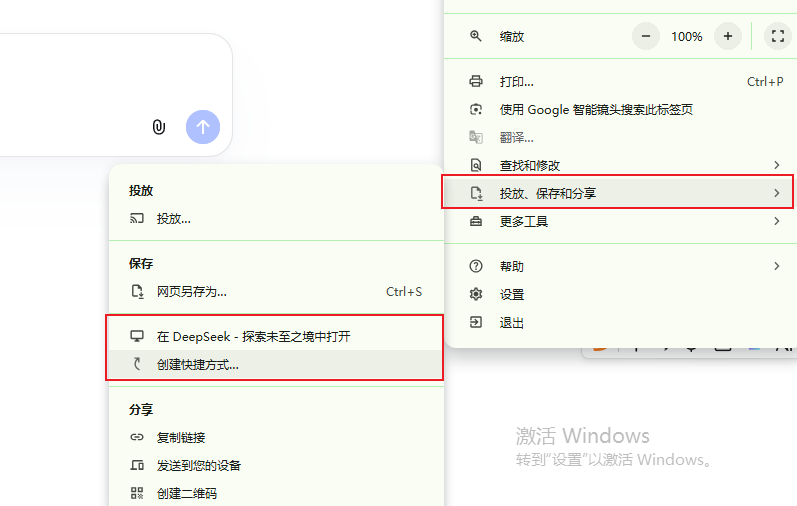Image resolution: width=797 pixels, height=506 pixels.
Task: Click the monitor icon for open-in-app
Action: [x=137, y=336]
